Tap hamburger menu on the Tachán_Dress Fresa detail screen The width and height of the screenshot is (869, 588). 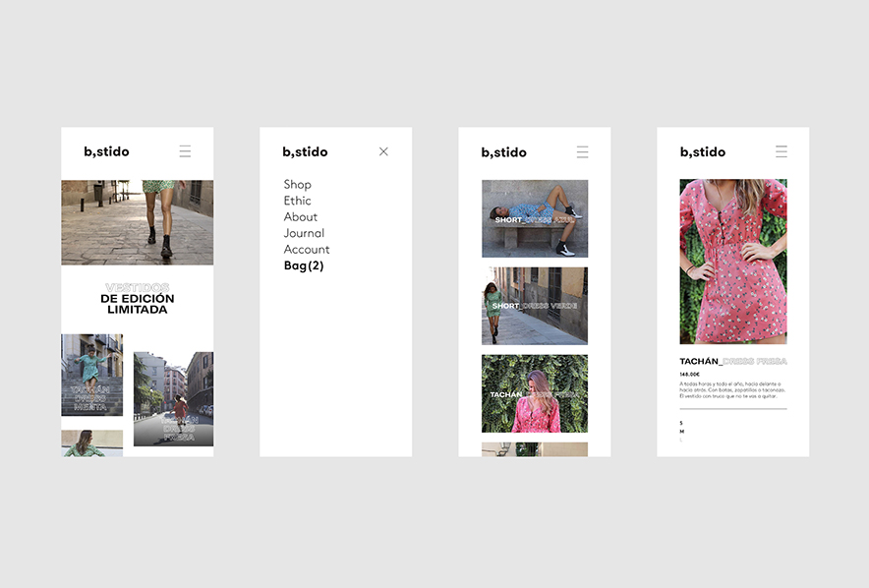(x=782, y=151)
